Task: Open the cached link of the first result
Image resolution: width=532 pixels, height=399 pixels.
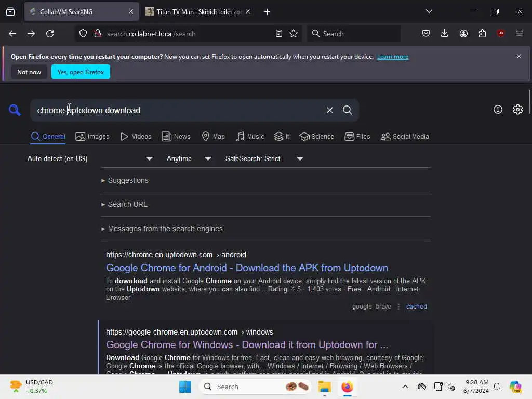Action: (417, 307)
